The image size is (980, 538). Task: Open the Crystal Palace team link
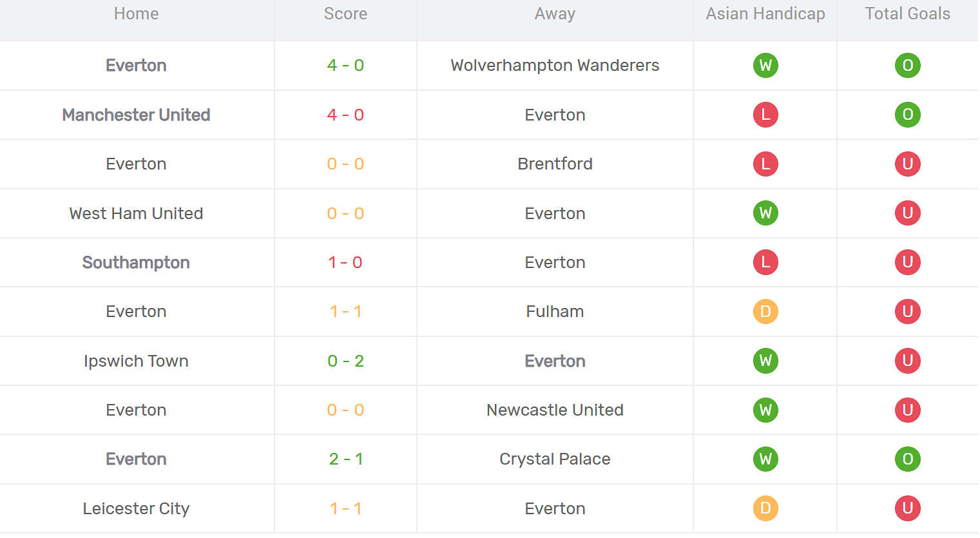pos(555,459)
